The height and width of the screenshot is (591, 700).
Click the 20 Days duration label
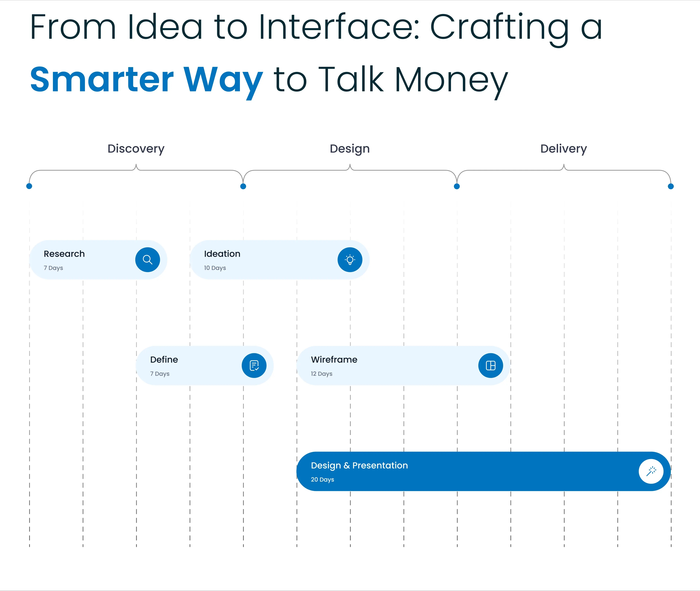point(322,480)
